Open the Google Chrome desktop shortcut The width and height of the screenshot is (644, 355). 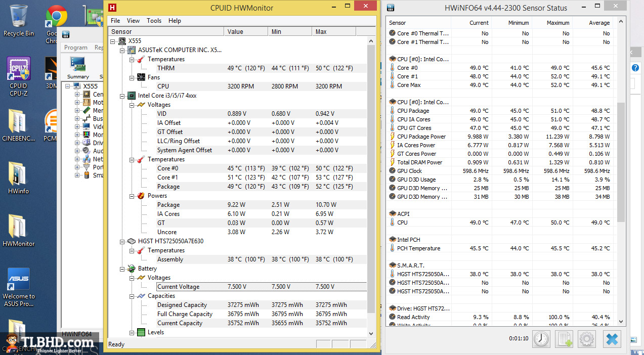pos(56,24)
